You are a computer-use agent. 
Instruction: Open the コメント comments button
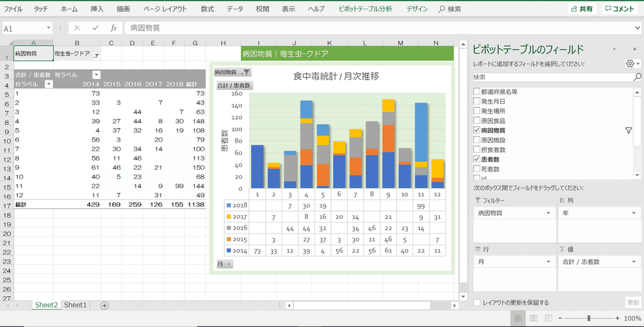(620, 9)
